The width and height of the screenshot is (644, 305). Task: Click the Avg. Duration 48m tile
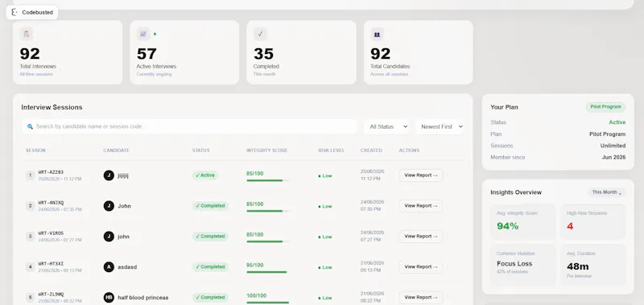tap(593, 265)
